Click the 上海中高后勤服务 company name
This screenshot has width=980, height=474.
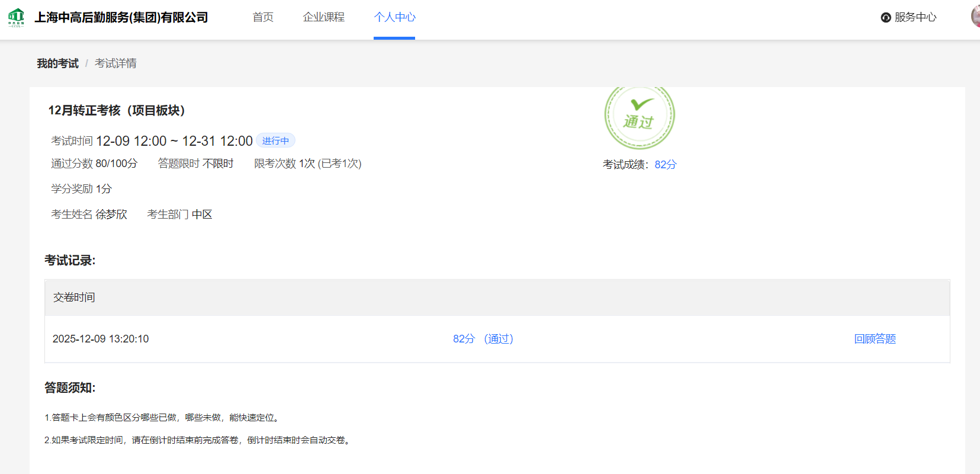point(121,18)
